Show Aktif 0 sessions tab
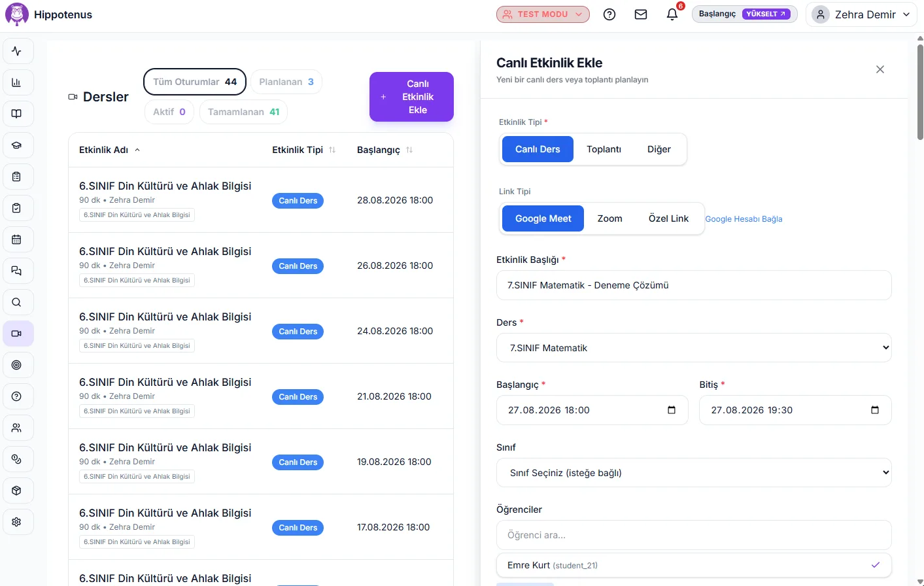Viewport: 924px width, 586px height. coord(169,112)
